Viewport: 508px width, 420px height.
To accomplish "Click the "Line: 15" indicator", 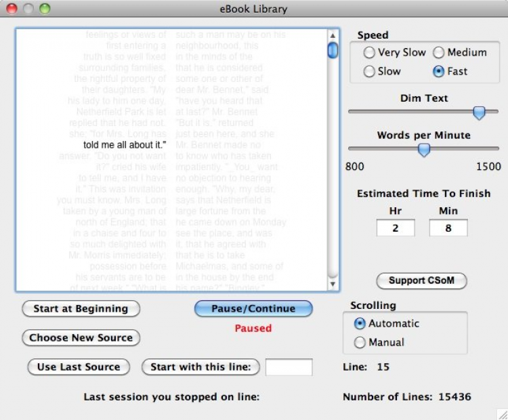I will point(366,367).
